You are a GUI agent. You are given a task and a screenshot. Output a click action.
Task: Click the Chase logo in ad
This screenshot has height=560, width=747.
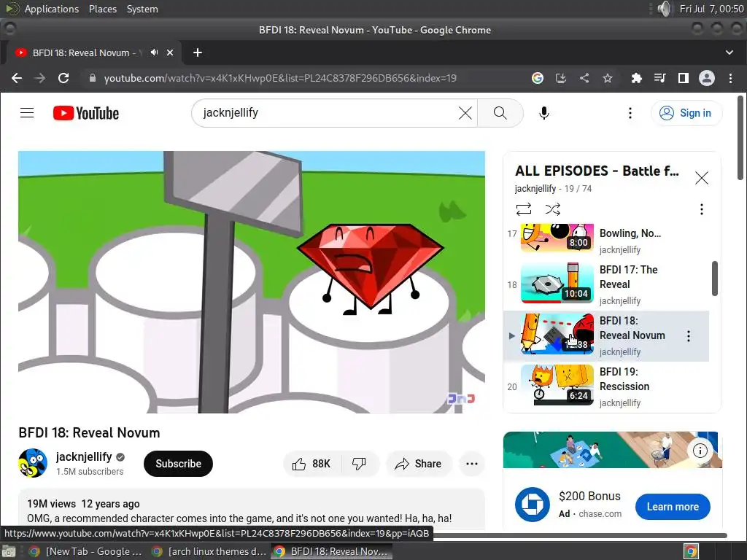(532, 505)
